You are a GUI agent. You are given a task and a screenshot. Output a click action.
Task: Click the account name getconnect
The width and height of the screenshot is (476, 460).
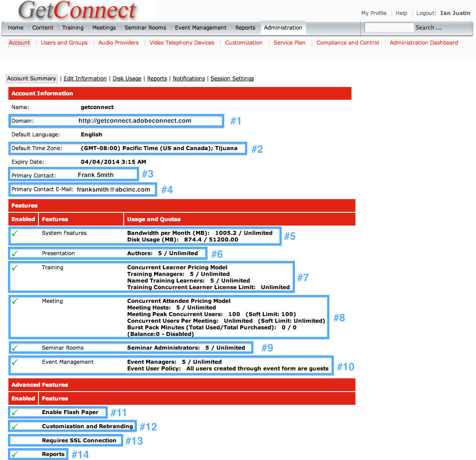click(97, 107)
